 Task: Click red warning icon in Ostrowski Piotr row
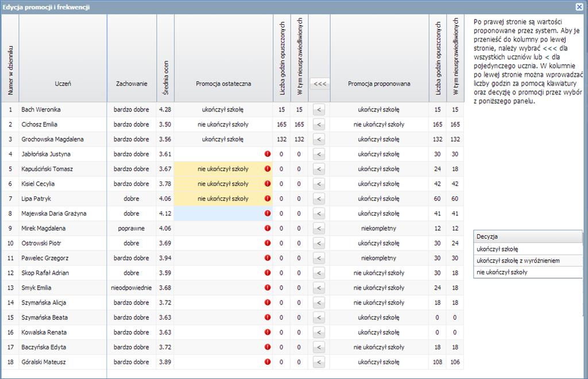[268, 243]
